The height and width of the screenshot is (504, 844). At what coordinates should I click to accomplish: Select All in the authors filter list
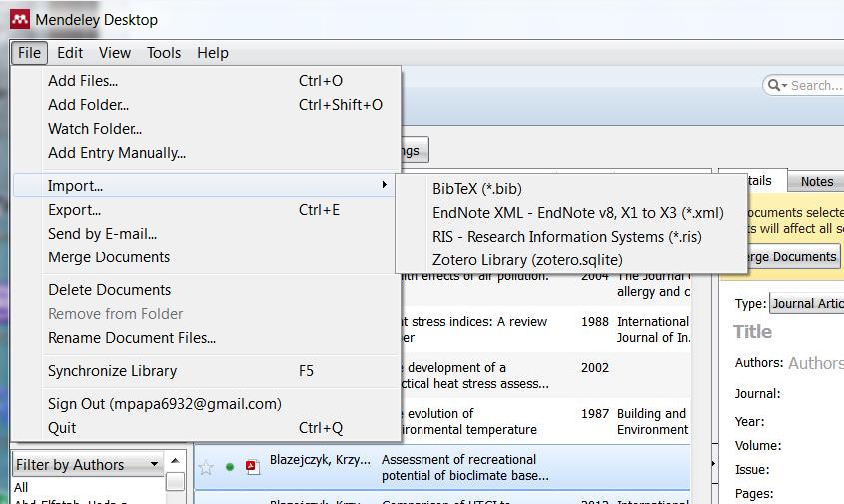coord(21,487)
